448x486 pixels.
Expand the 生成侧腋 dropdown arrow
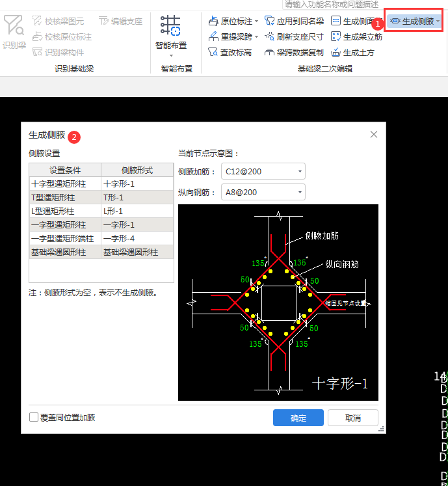(x=438, y=21)
